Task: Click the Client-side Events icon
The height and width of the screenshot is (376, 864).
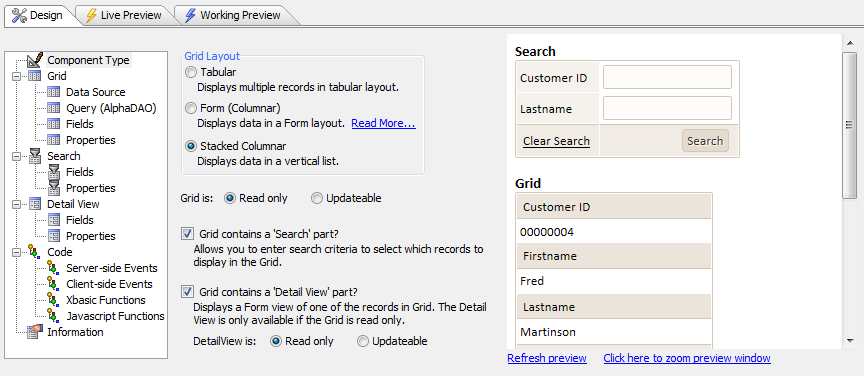Action: click(53, 284)
